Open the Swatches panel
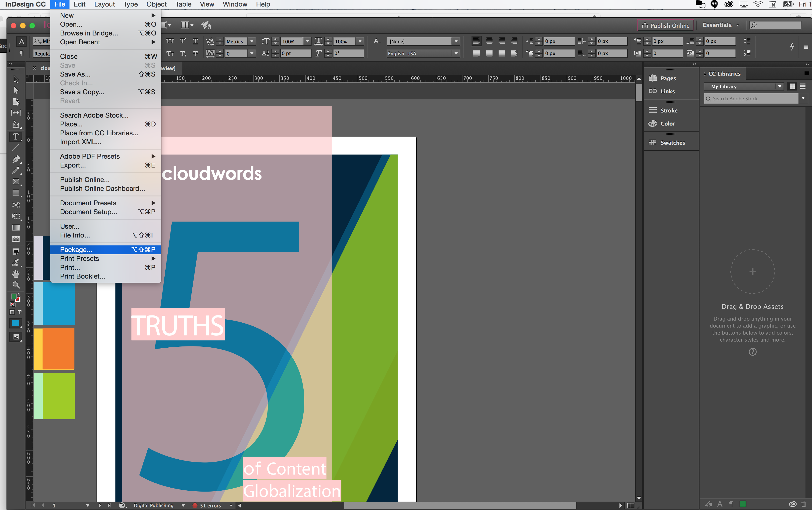Screen dimensions: 812x510 click(672, 143)
